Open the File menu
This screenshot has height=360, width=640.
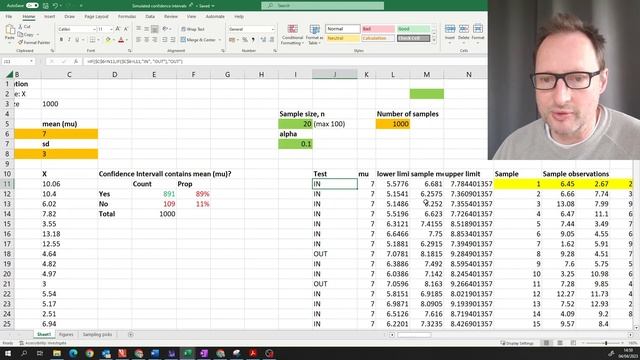click(9, 17)
